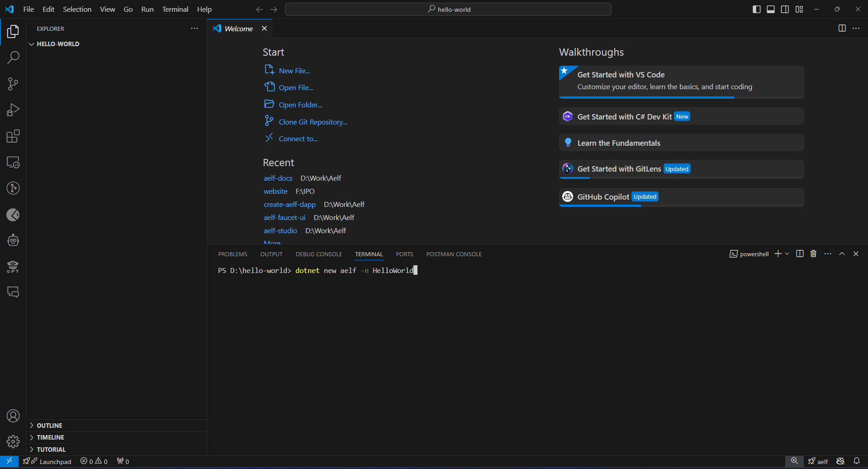Open Explorer Views and More Actions menu
Image resolution: width=868 pixels, height=469 pixels.
(194, 29)
